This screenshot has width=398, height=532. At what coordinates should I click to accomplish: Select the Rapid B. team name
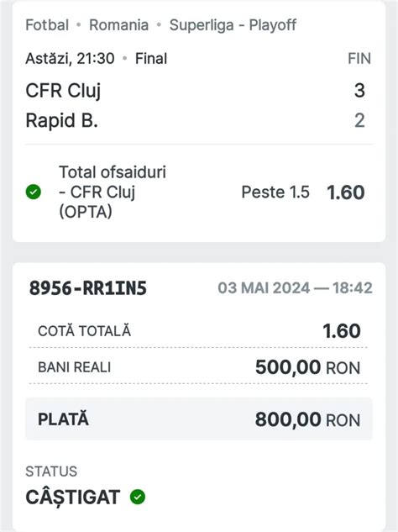[x=62, y=120]
